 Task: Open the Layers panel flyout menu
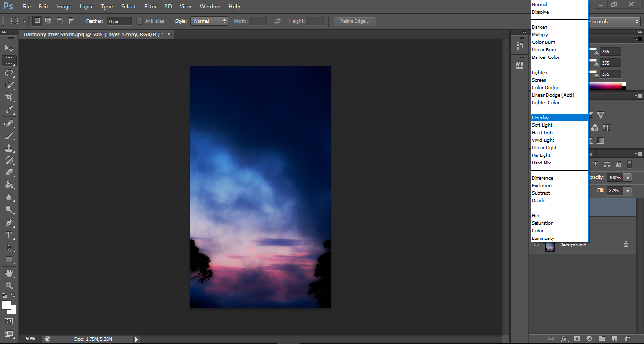coord(638,154)
